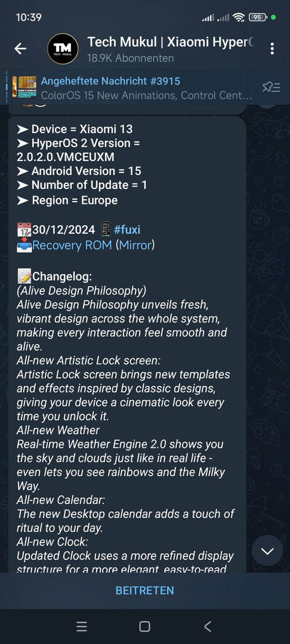
Task: Tap the Wi-Fi status icon
Action: 238,17
